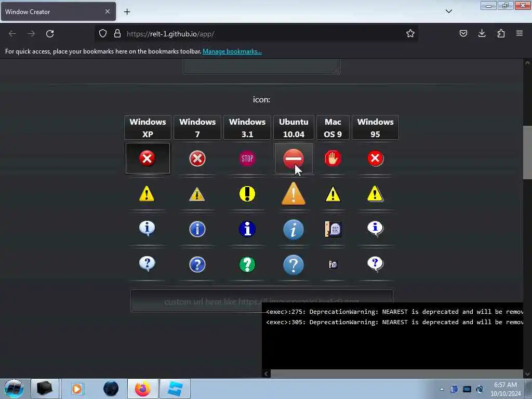The height and width of the screenshot is (399, 532).
Task: Choose the Windows 7 error icon
Action: [x=197, y=158]
